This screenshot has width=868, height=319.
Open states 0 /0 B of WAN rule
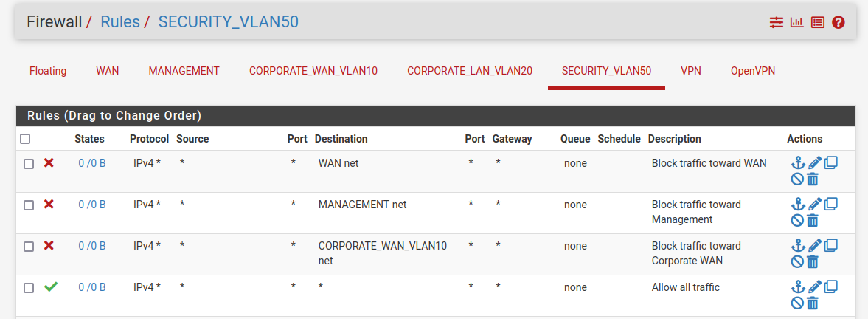[92, 163]
